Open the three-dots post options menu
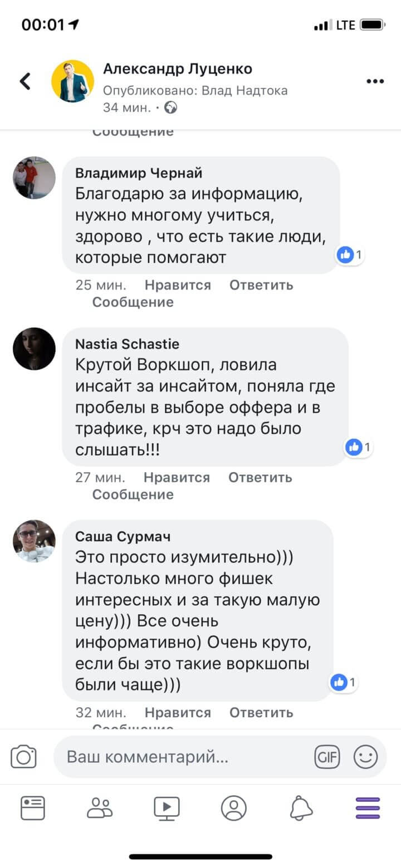 click(x=375, y=81)
